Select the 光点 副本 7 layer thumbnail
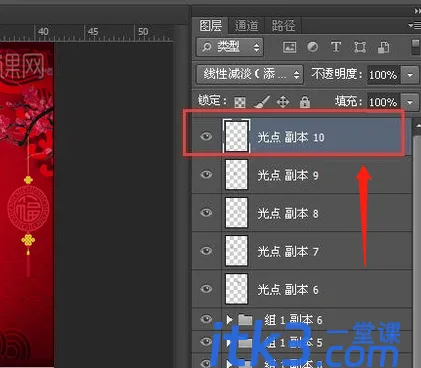The height and width of the screenshot is (368, 421). (236, 251)
